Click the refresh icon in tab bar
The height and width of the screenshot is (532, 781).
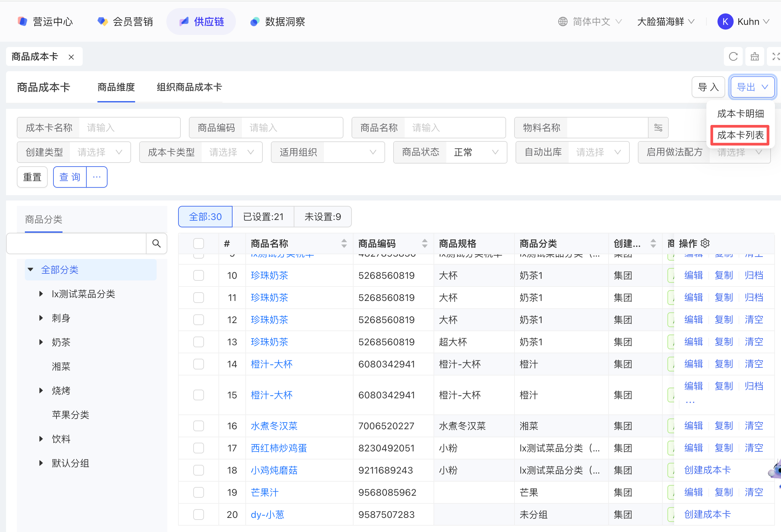pos(733,56)
